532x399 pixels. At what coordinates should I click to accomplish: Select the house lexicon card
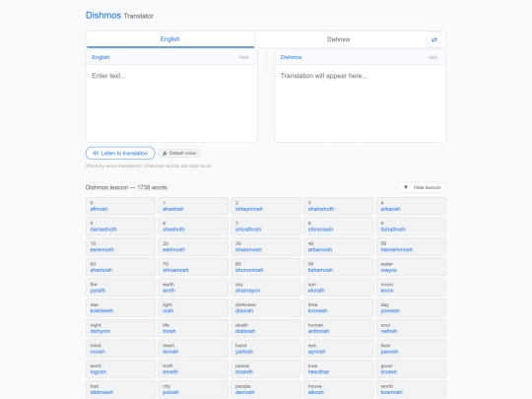click(339, 389)
